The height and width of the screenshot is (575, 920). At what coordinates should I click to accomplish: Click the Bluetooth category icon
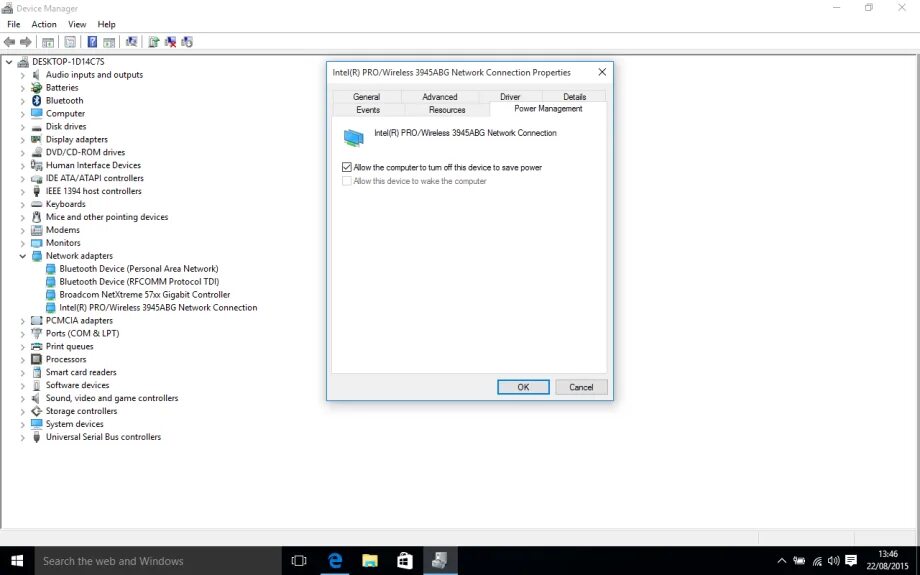click(x=36, y=100)
